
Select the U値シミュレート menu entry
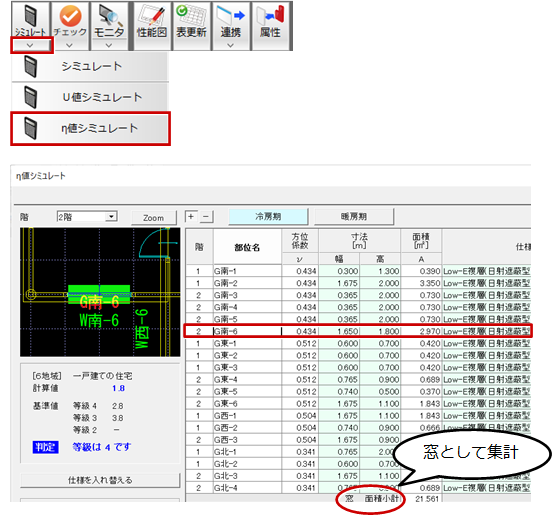pyautogui.click(x=90, y=97)
